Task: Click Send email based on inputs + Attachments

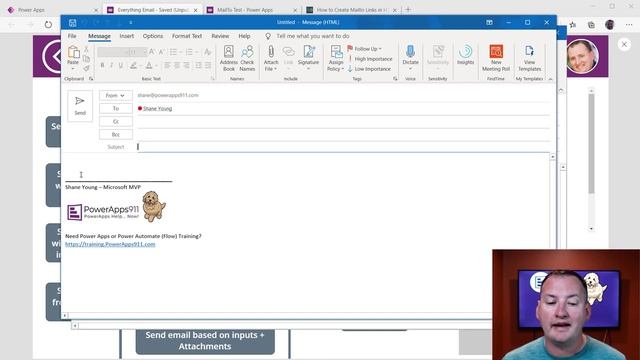Action: (x=205, y=340)
